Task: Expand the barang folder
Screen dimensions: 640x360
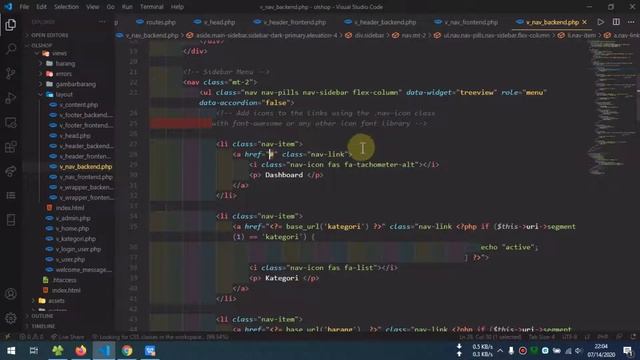Action: (64, 64)
